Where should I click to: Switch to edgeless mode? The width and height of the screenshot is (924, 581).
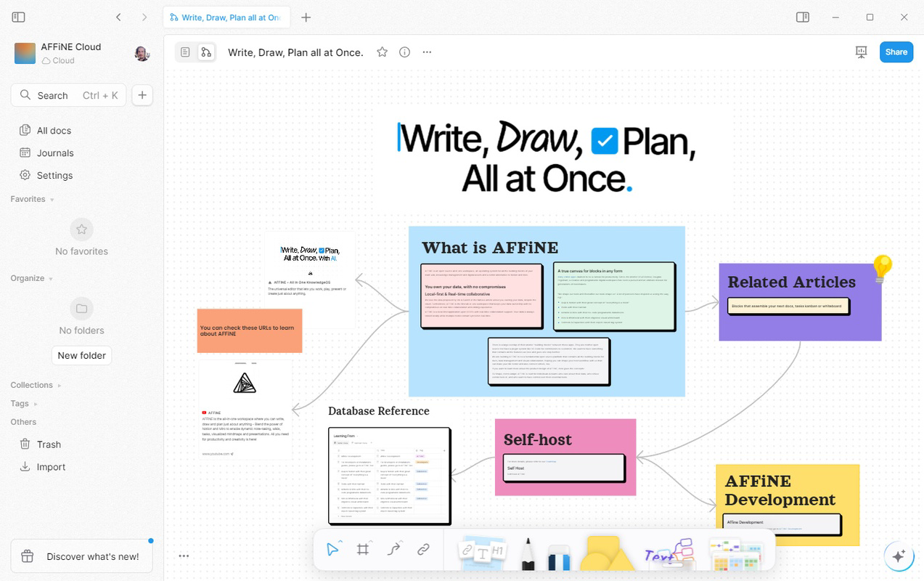point(206,52)
